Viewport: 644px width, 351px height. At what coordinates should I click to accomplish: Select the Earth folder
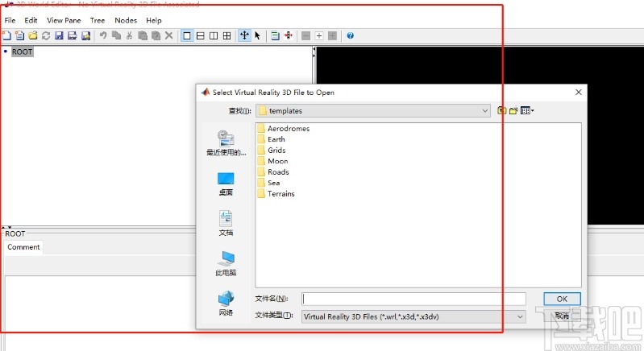(271, 139)
